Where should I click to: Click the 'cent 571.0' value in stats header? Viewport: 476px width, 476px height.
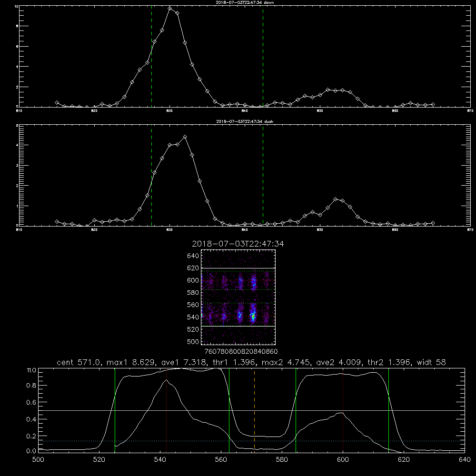(79, 362)
